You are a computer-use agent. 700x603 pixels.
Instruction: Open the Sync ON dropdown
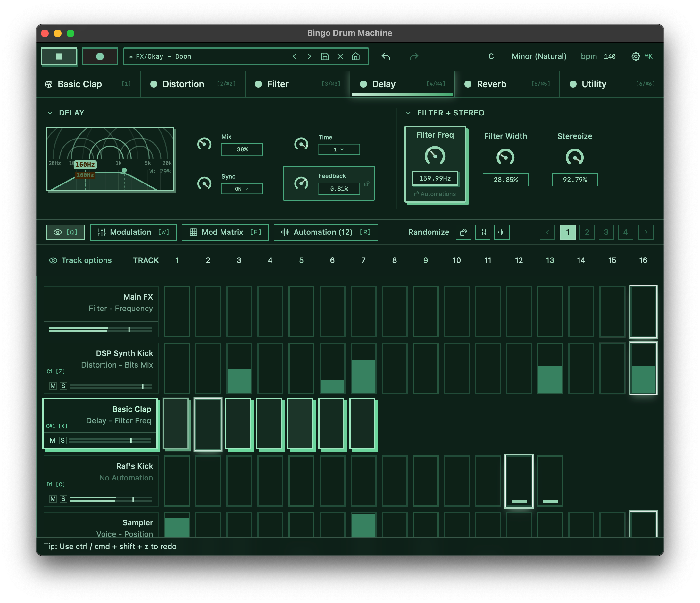(242, 189)
